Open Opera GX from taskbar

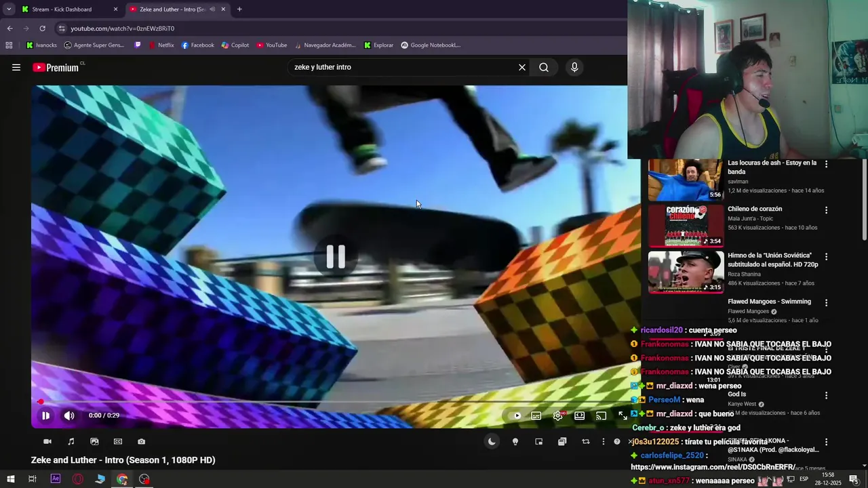[78, 479]
